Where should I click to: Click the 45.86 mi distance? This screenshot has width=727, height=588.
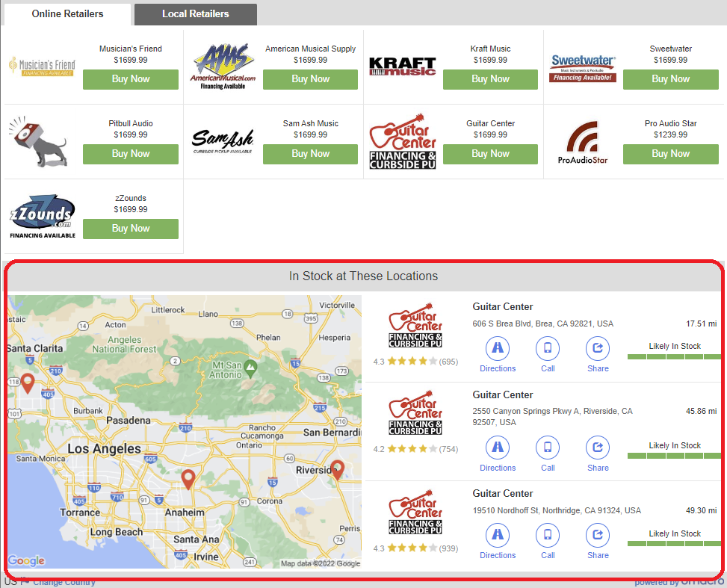tap(701, 411)
